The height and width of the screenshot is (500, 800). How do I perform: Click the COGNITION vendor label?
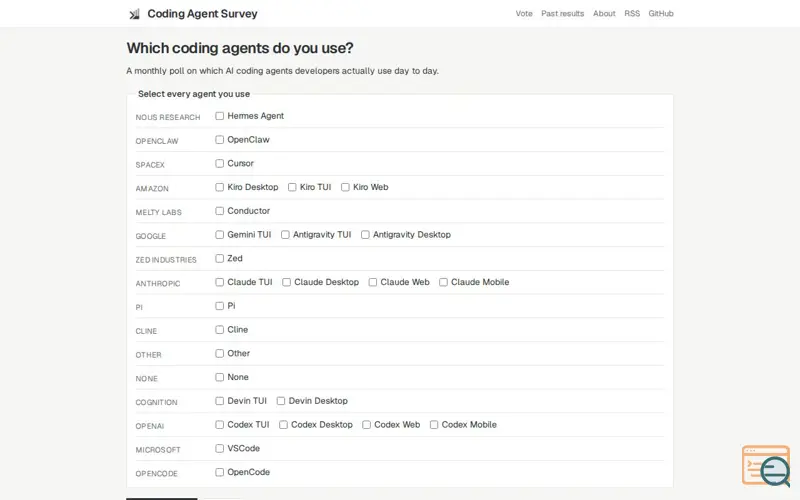156,403
